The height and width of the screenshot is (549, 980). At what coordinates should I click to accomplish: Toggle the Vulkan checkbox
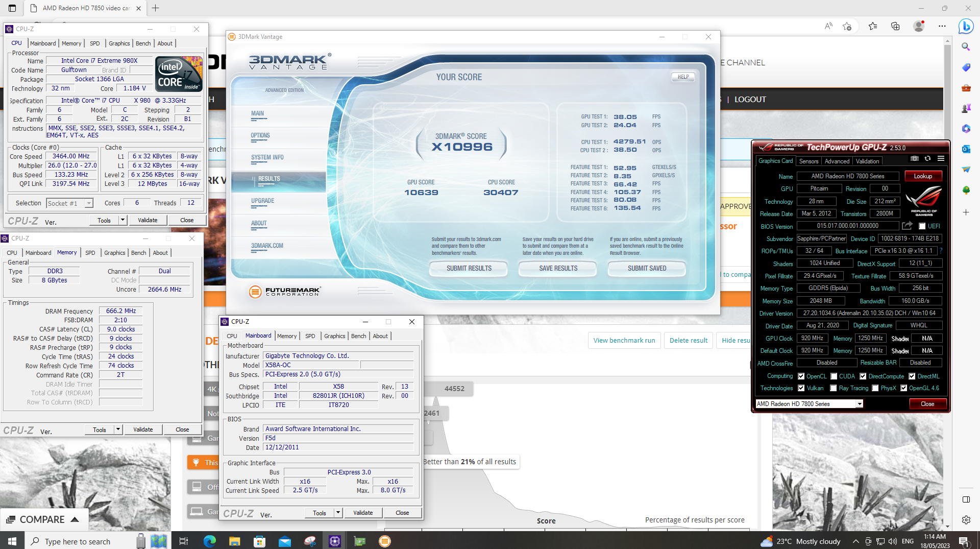(x=801, y=388)
